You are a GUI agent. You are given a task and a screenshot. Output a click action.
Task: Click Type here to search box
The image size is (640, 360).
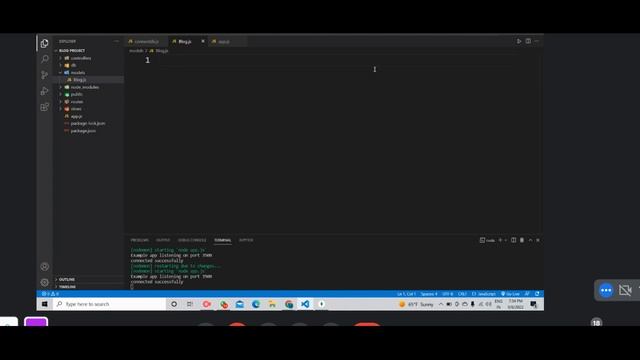[109, 304]
